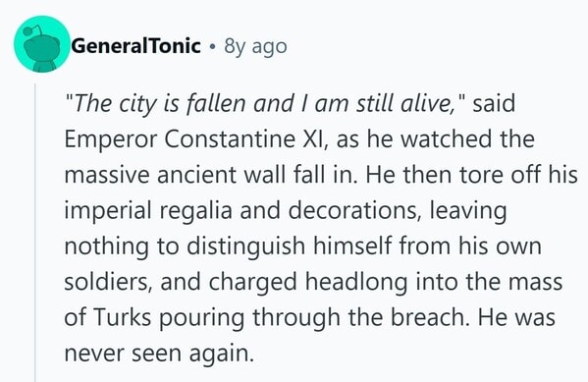Click the final words 'never seen again'
The height and width of the screenshot is (382, 588).
click(159, 354)
